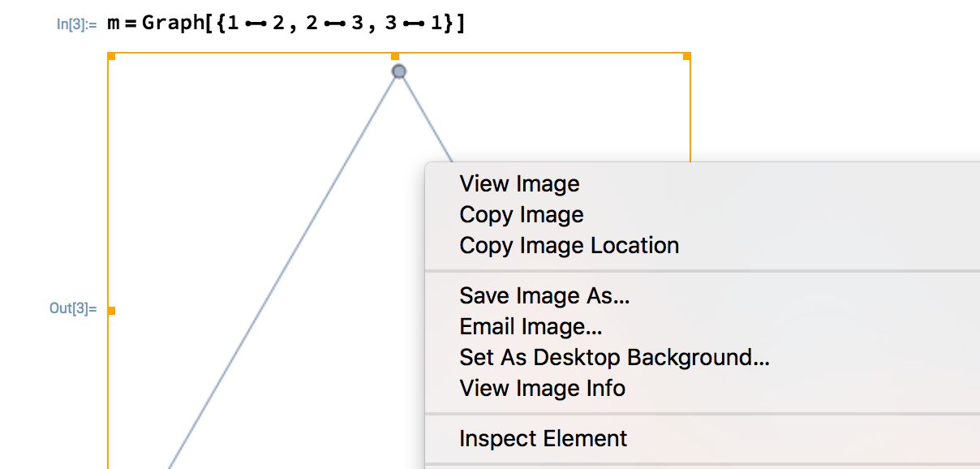
Task: Click the Out[3]= cell label
Action: pyautogui.click(x=73, y=308)
